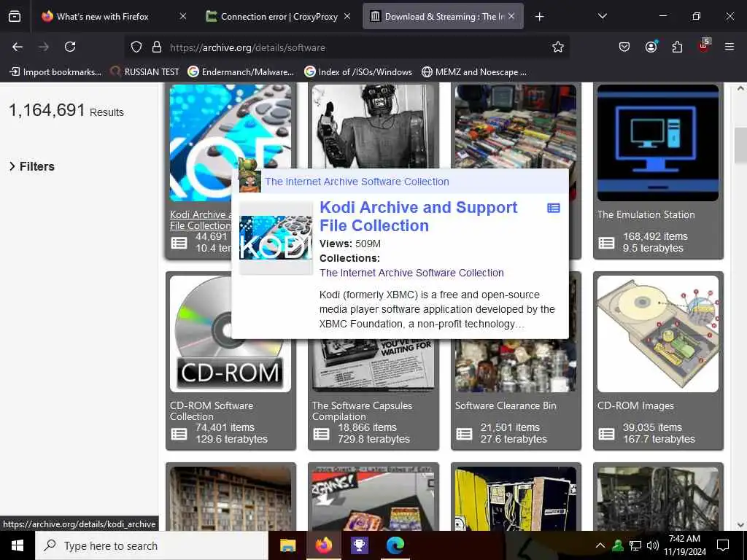
Task: Open the Firefox View icon
Action: coord(15,17)
